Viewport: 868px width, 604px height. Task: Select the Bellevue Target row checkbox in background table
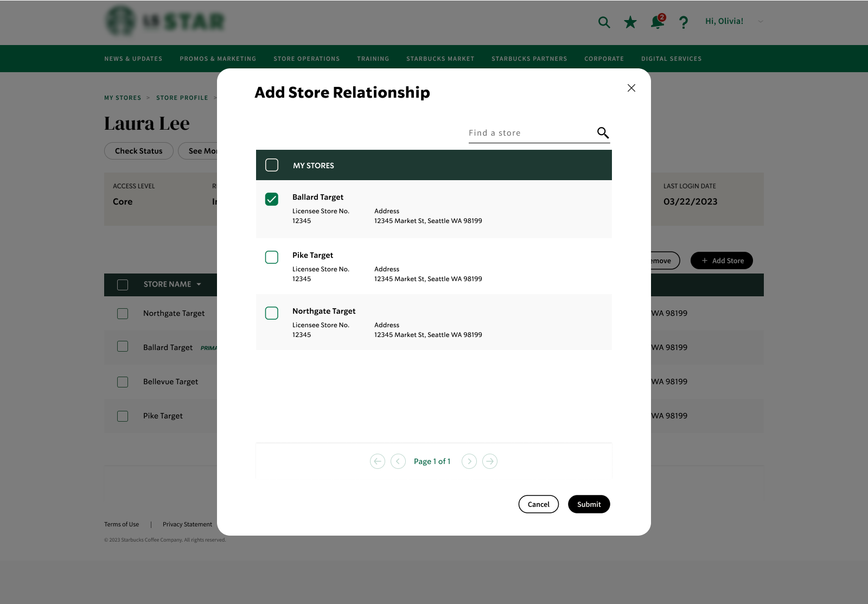pos(123,382)
